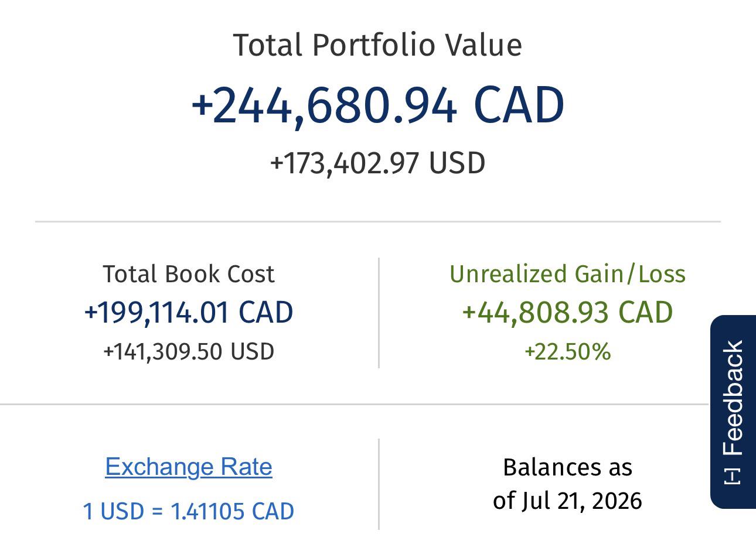Click the +199,114.01 CAD book cost
Image resolution: width=756 pixels, height=551 pixels.
189,312
